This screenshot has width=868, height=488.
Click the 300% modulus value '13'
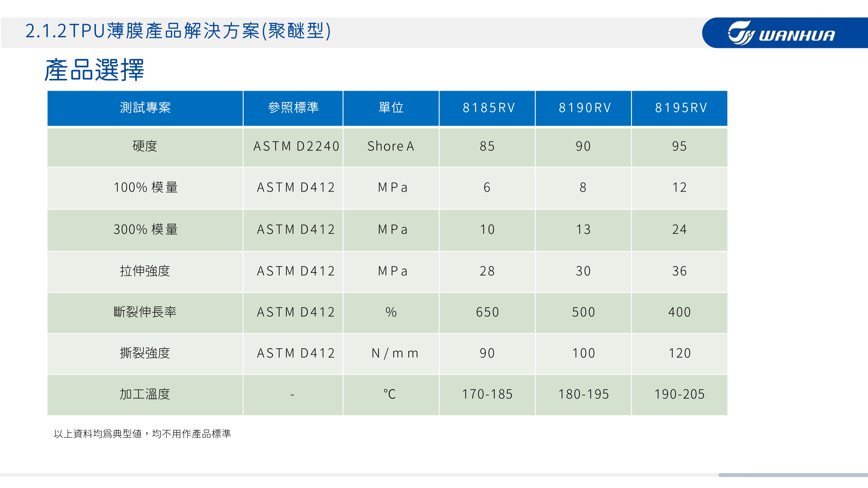click(583, 229)
